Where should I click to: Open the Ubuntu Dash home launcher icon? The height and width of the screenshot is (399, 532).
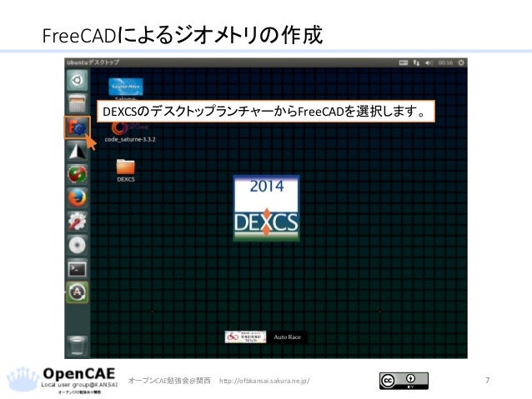tap(78, 80)
